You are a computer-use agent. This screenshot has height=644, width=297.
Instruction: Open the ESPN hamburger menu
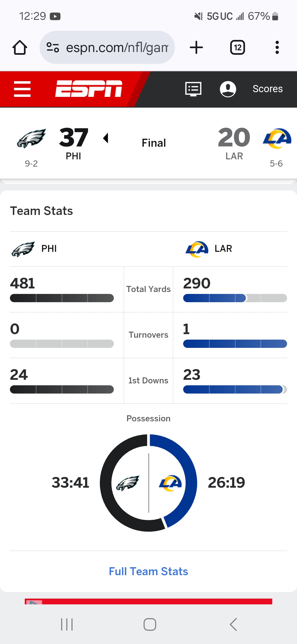point(22,89)
